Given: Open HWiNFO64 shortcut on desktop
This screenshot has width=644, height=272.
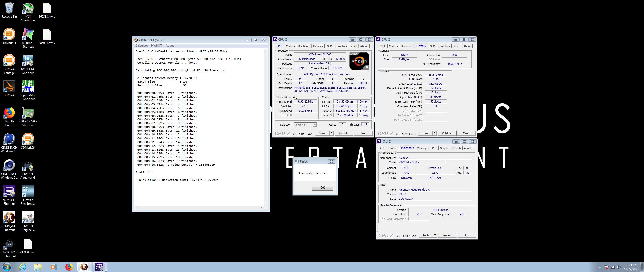Looking at the screenshot, I should (x=28, y=64).
